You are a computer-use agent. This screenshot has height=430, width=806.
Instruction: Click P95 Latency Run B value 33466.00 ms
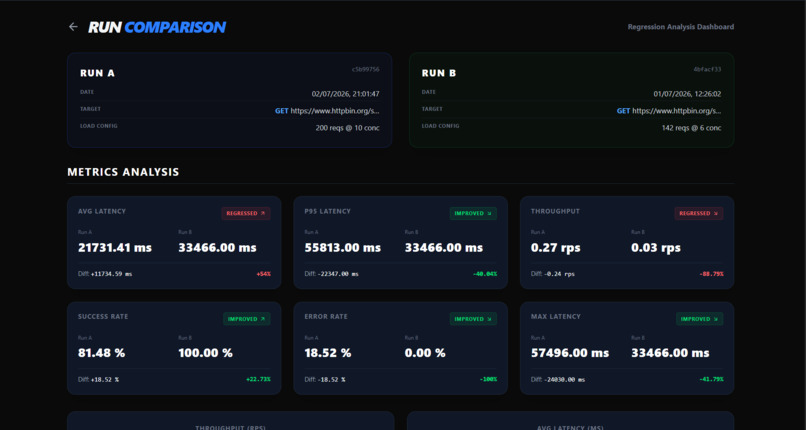[x=444, y=248]
